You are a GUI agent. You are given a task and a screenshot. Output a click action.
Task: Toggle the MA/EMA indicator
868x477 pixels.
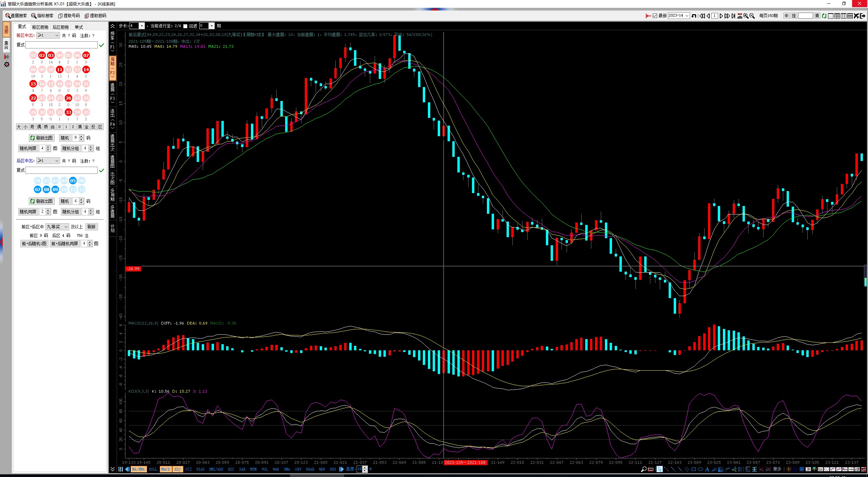tap(138, 469)
